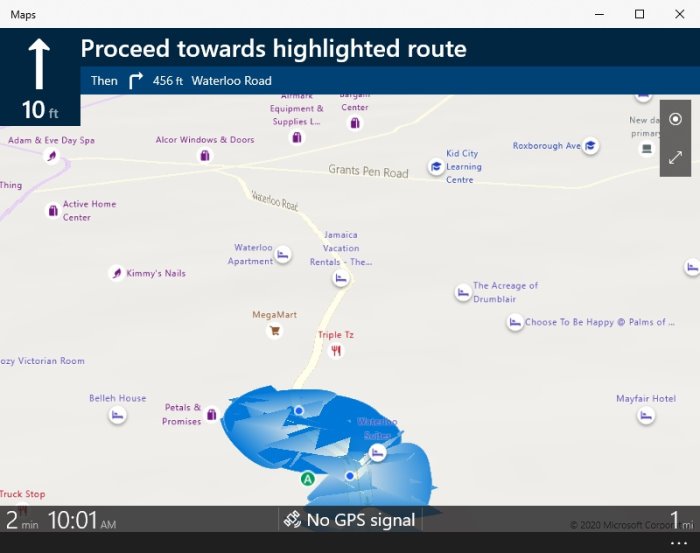Click the recenter on location button
700x553 pixels.
675,119
